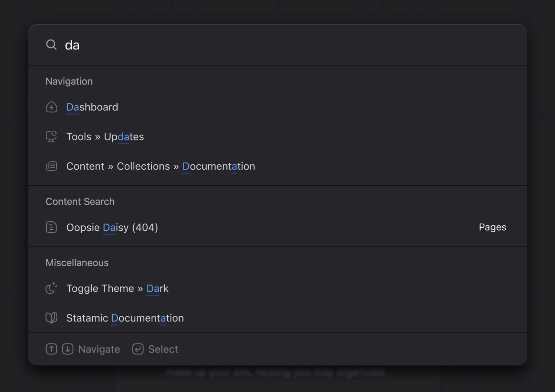Click the Updates monitor refresh icon
The image size is (555, 392).
click(x=51, y=137)
